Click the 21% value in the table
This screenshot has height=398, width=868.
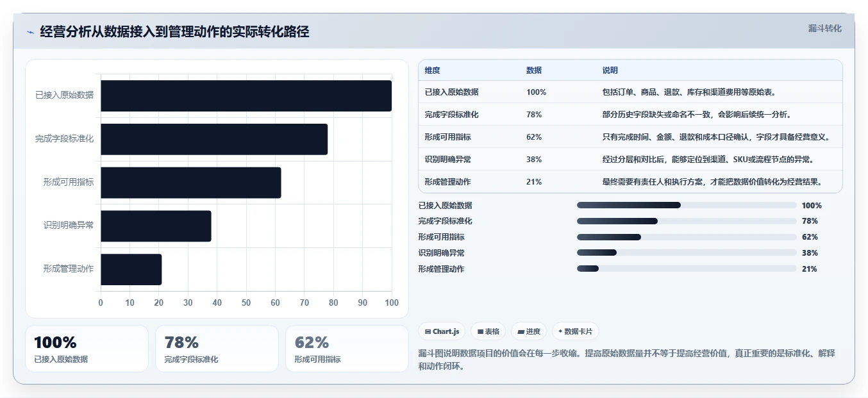[x=534, y=182]
